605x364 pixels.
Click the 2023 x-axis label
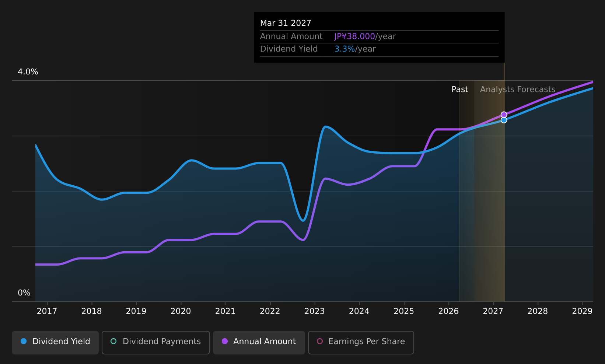(x=314, y=311)
